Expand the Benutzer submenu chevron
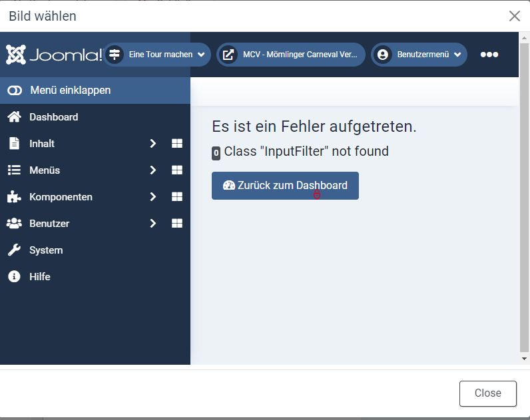The width and height of the screenshot is (530, 420). [x=152, y=224]
